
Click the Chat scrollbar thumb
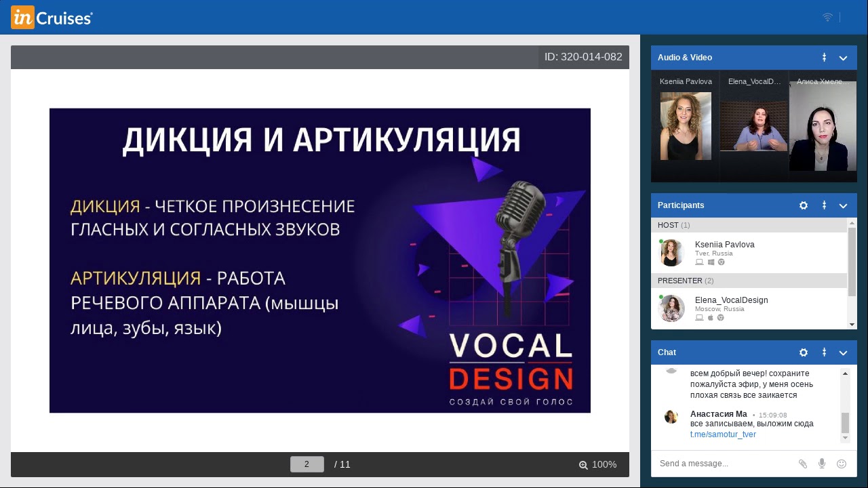[845, 422]
